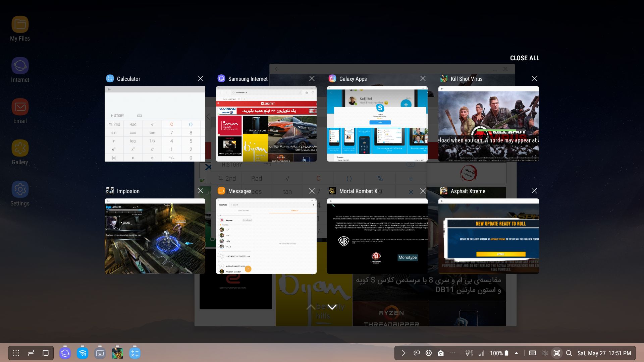Open Calculator from the taskbar

point(135,353)
